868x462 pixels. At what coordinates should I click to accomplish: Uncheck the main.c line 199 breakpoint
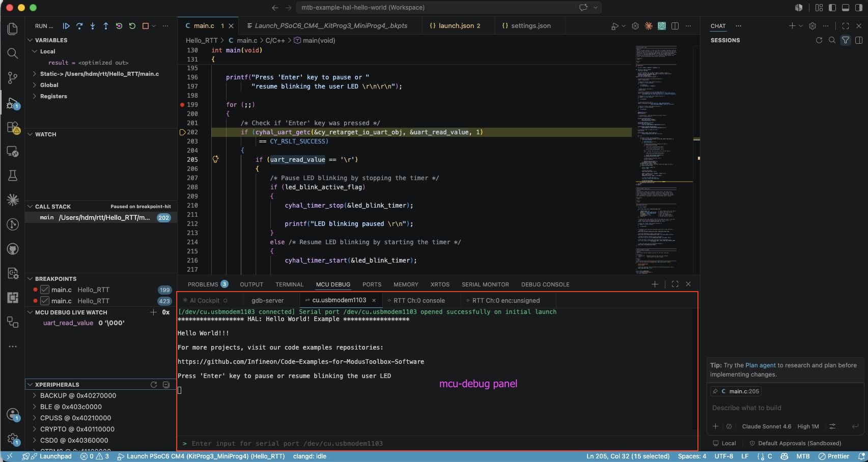pos(45,290)
